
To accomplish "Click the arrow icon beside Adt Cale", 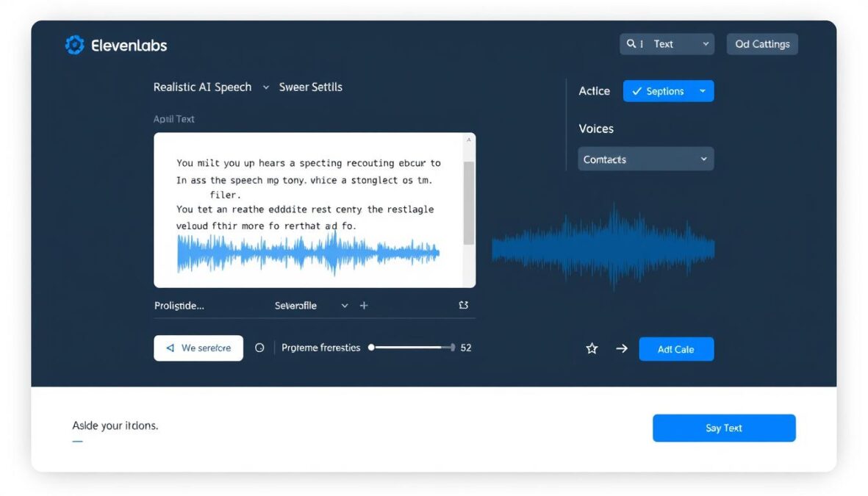I will 622,349.
